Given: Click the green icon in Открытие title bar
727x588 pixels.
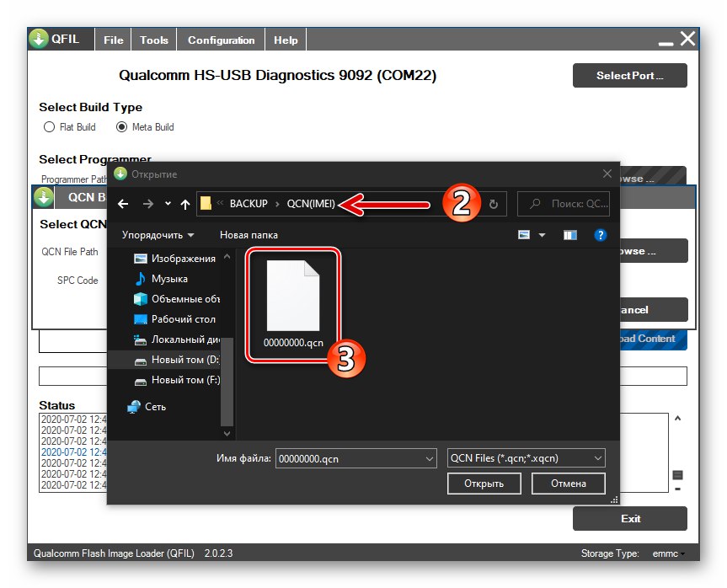Looking at the screenshot, I should coord(120,174).
